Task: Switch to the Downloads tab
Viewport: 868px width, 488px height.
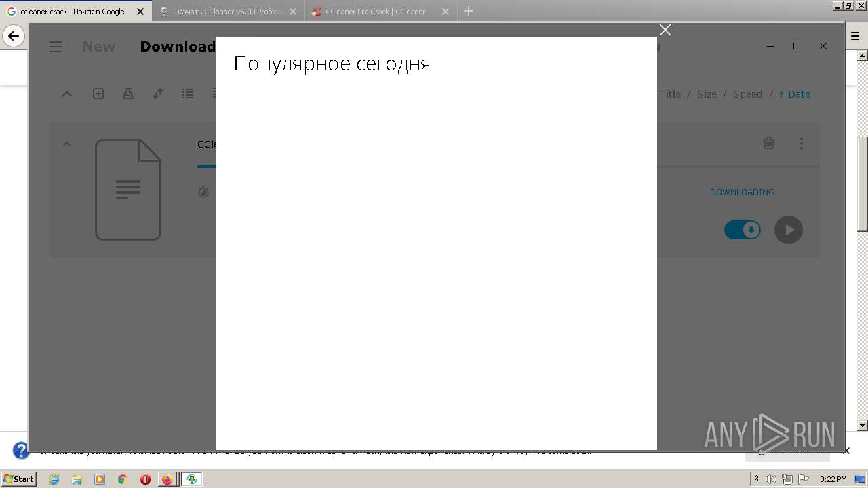Action: coord(178,47)
